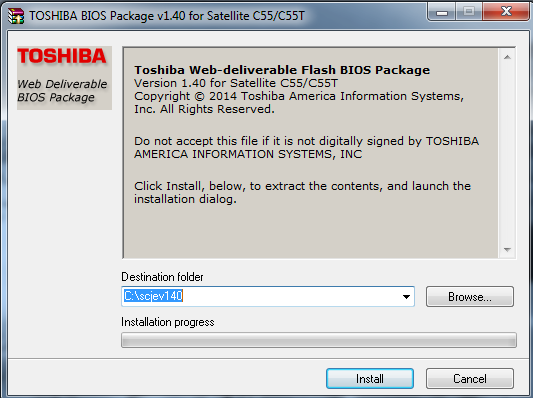The image size is (533, 398).
Task: Click the bold Flash BIOS Package heading
Action: pyautogui.click(x=282, y=70)
